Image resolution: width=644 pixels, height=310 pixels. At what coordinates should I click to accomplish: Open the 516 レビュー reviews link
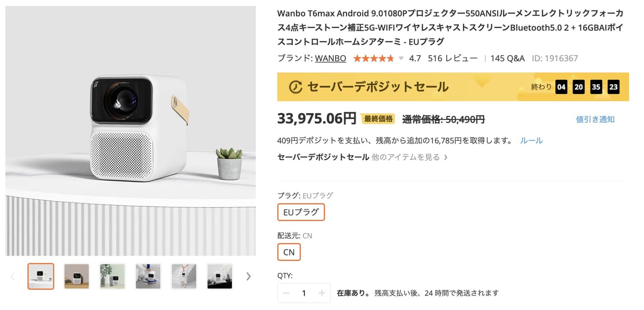[452, 58]
